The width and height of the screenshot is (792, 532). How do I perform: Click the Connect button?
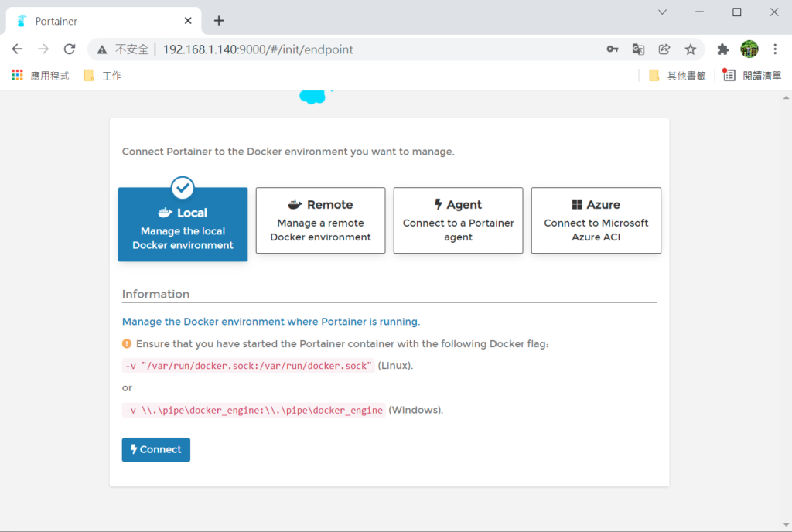click(155, 450)
